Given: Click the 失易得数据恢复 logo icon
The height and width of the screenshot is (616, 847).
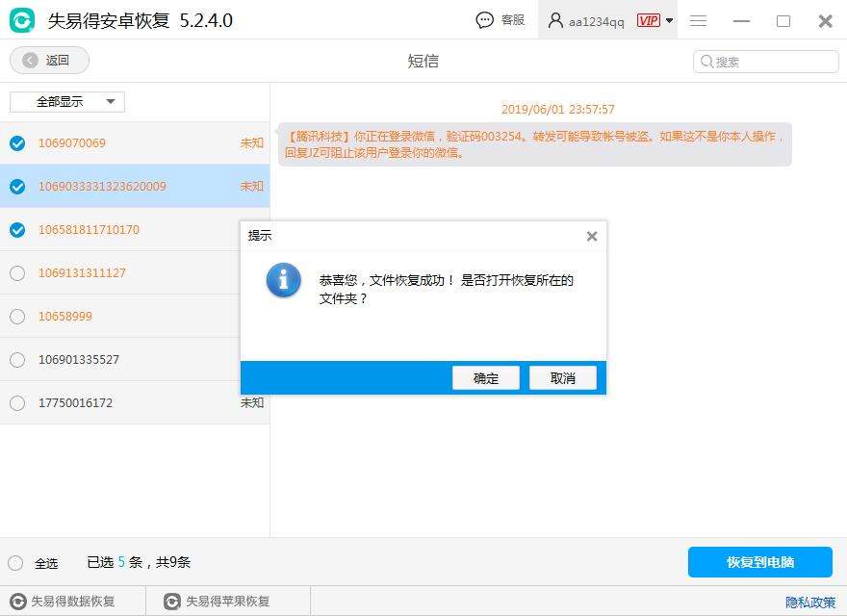Looking at the screenshot, I should click(18, 602).
